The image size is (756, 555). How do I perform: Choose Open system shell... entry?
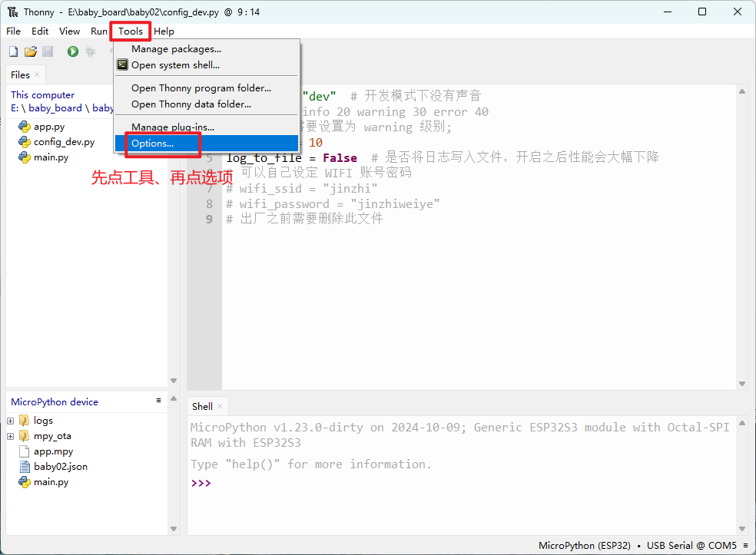[207, 65]
